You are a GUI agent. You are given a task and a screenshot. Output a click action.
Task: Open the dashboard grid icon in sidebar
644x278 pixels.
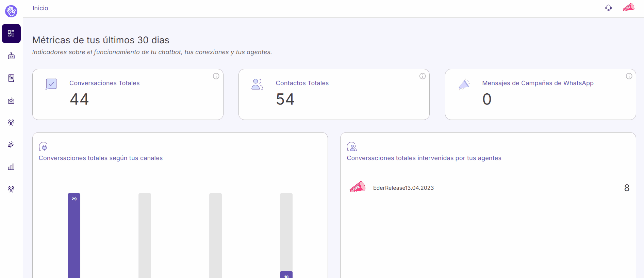(x=11, y=33)
